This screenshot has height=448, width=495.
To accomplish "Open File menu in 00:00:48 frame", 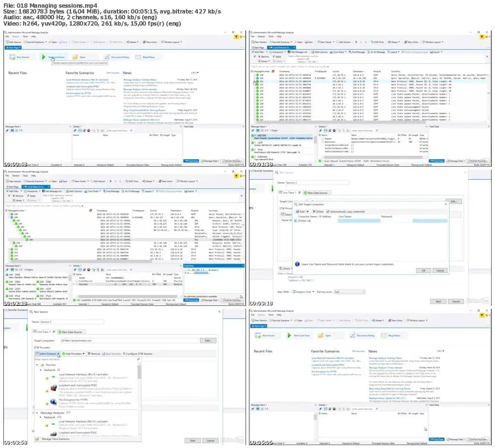I will pos(7,37).
